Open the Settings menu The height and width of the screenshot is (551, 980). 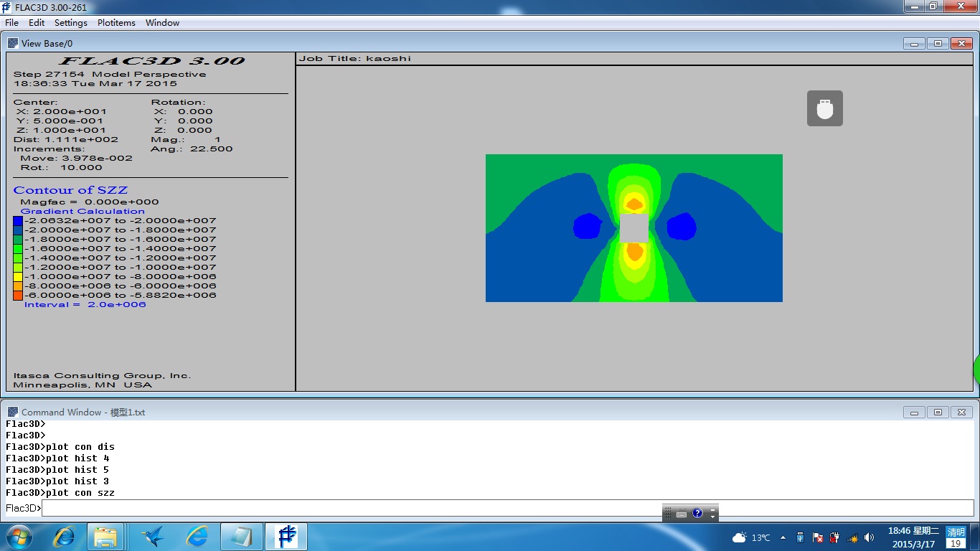coord(70,23)
